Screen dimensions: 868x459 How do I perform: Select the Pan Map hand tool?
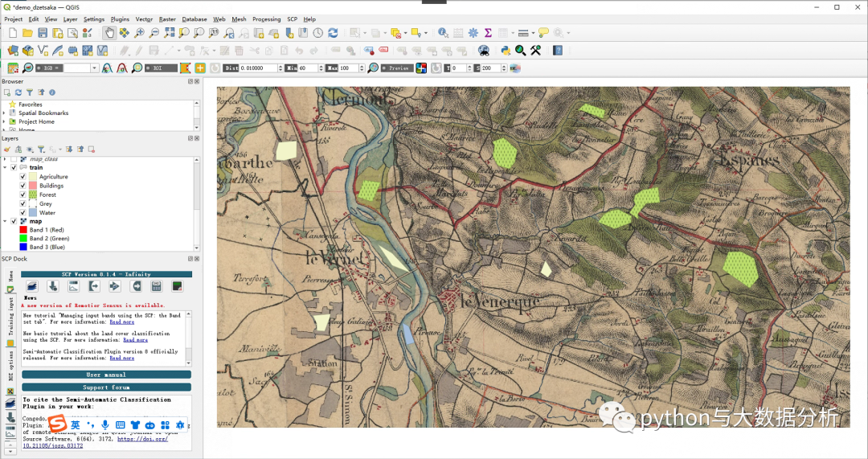point(109,33)
